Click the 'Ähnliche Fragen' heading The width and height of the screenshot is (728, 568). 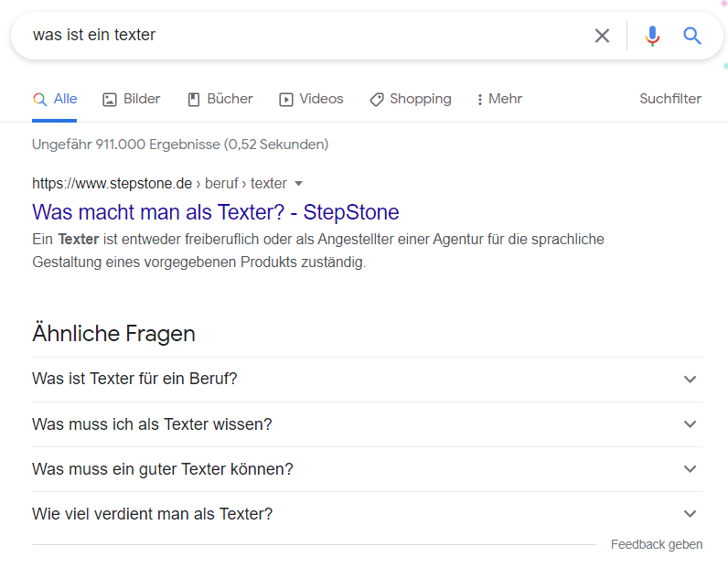[113, 333]
